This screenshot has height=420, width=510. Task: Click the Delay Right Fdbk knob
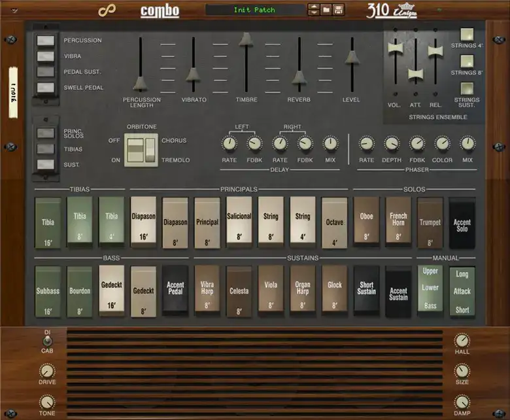305,143
